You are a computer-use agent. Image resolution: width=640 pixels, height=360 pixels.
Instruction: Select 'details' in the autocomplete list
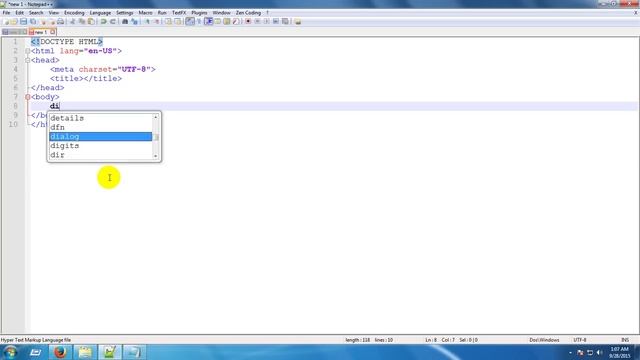(x=100, y=118)
